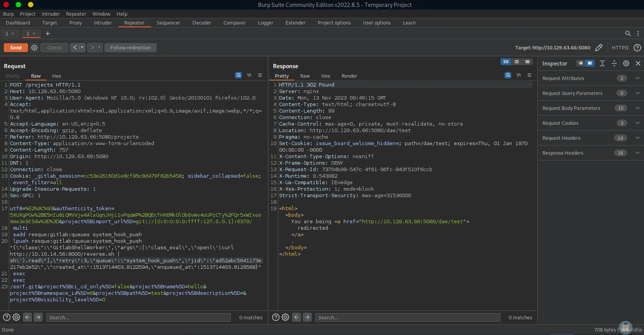Show Request in Pretty view
Screen dimensions: 644x335
(13, 76)
